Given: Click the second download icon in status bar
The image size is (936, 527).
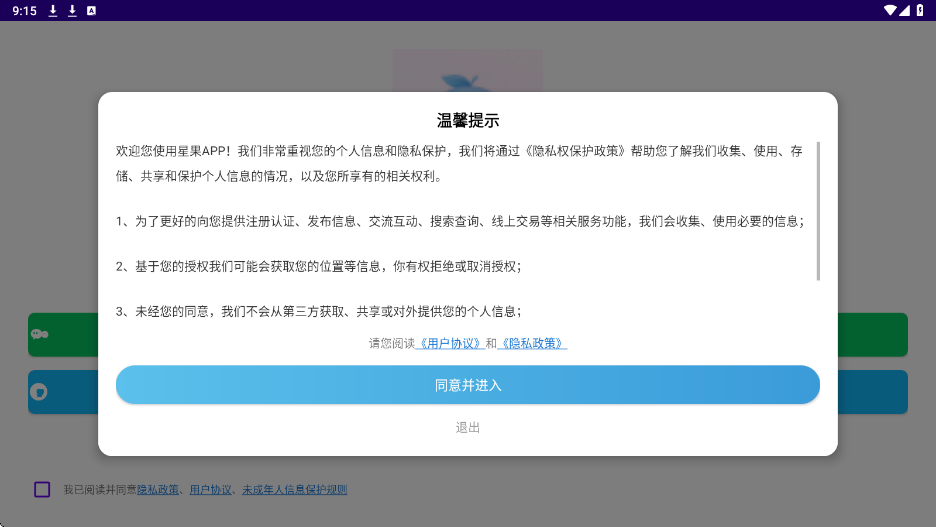Looking at the screenshot, I should click(72, 11).
